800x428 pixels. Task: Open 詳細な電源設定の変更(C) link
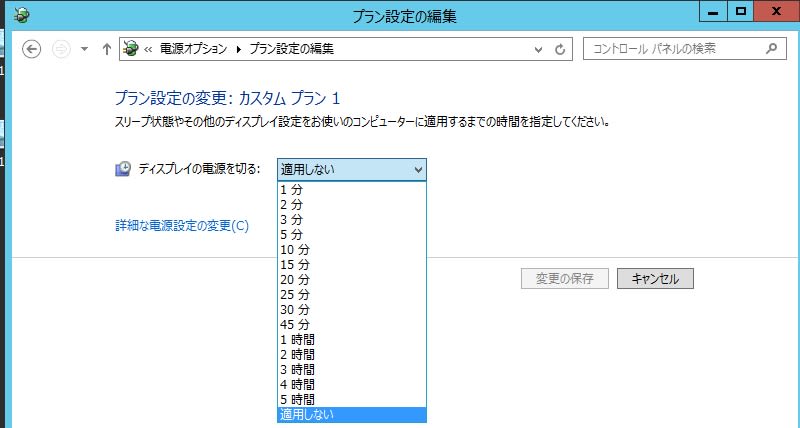(x=182, y=225)
